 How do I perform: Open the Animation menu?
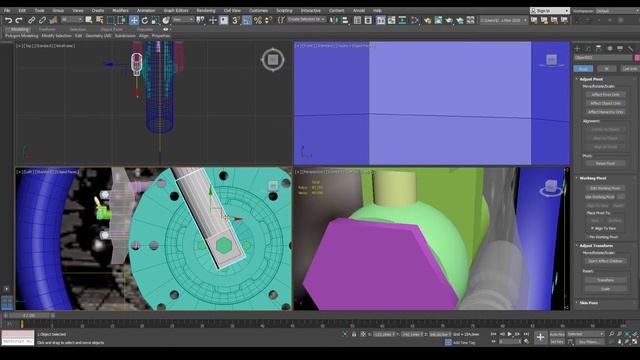146,11
